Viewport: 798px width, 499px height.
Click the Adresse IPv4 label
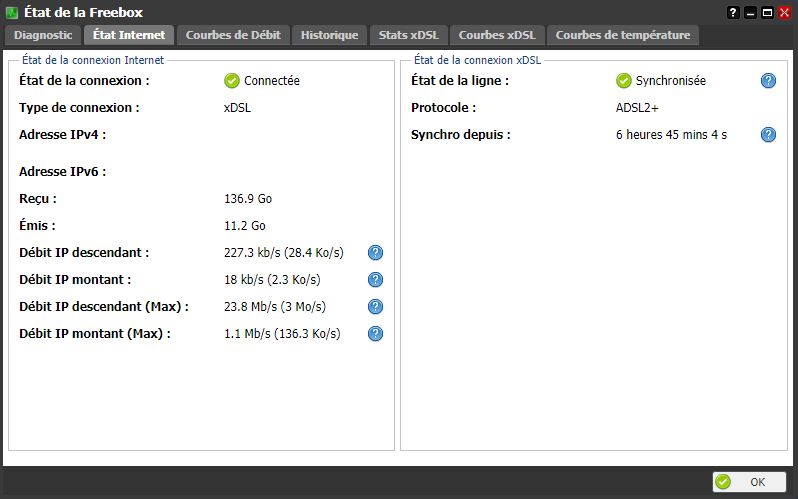pos(63,134)
